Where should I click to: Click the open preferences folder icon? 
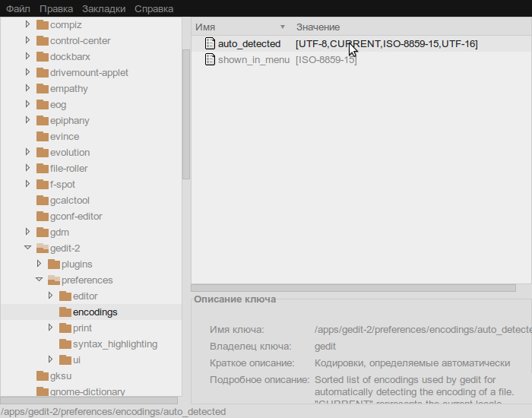54,280
